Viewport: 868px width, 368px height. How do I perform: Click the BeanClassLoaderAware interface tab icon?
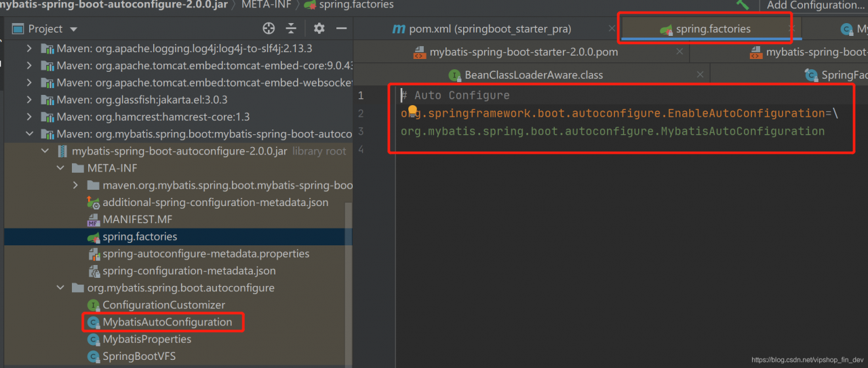pos(454,75)
